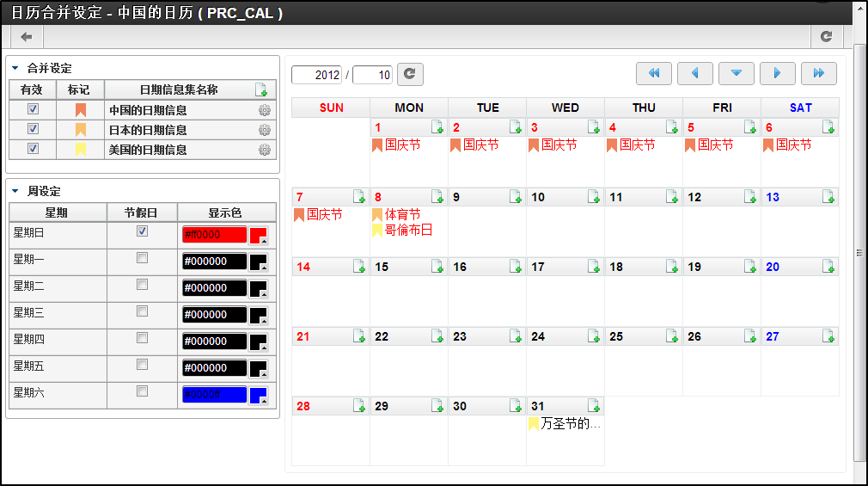Jump to next year double-right arrows

(818, 73)
